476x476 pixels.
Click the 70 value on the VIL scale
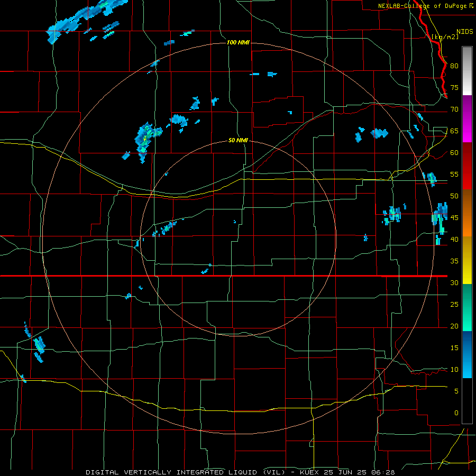[x=454, y=109]
